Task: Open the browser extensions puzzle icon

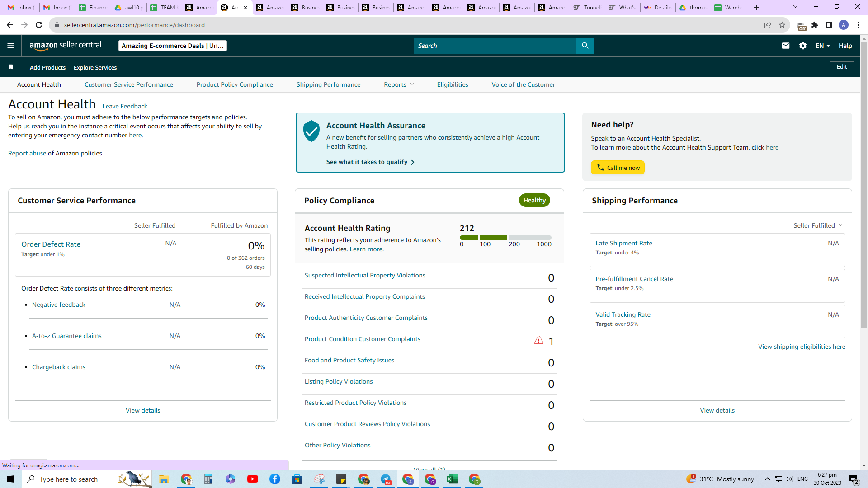Action: (x=815, y=25)
